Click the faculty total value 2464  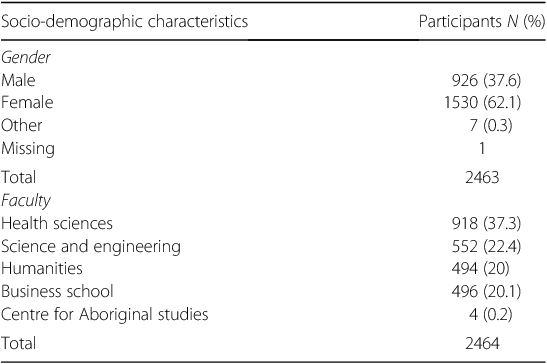point(482,343)
